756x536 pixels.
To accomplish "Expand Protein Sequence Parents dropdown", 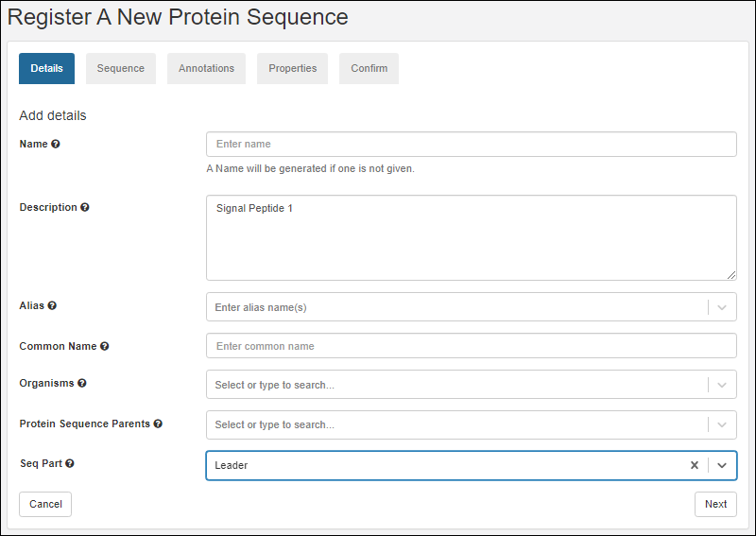I will click(722, 425).
